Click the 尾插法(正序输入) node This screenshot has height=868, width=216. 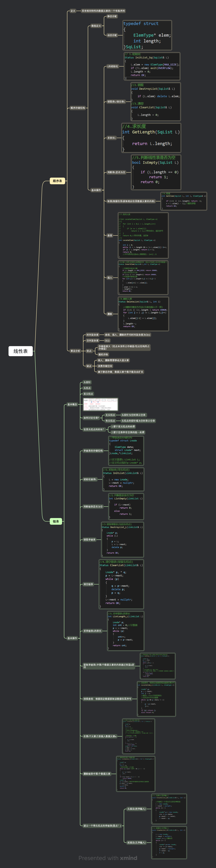[x=137, y=842]
